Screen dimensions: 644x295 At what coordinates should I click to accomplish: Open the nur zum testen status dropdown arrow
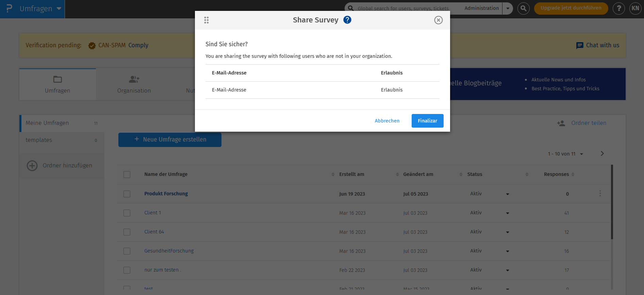point(507,270)
